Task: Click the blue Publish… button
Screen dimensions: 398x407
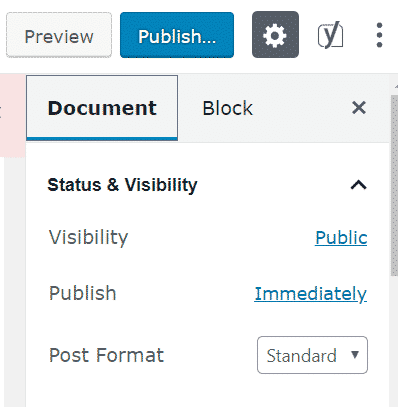Action: coord(177,35)
